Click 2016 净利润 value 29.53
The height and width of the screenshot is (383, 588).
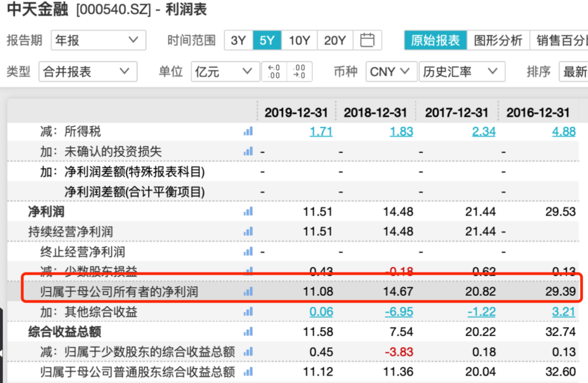(560, 211)
